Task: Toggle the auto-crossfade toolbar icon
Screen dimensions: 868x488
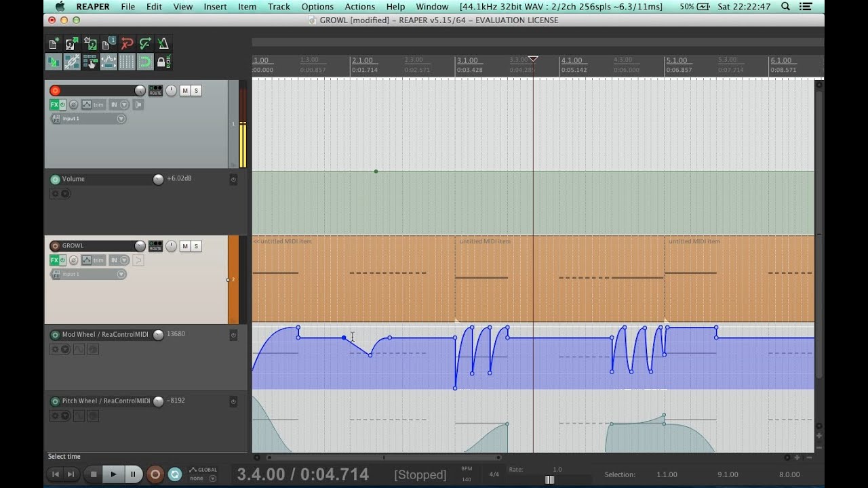Action: (54, 62)
